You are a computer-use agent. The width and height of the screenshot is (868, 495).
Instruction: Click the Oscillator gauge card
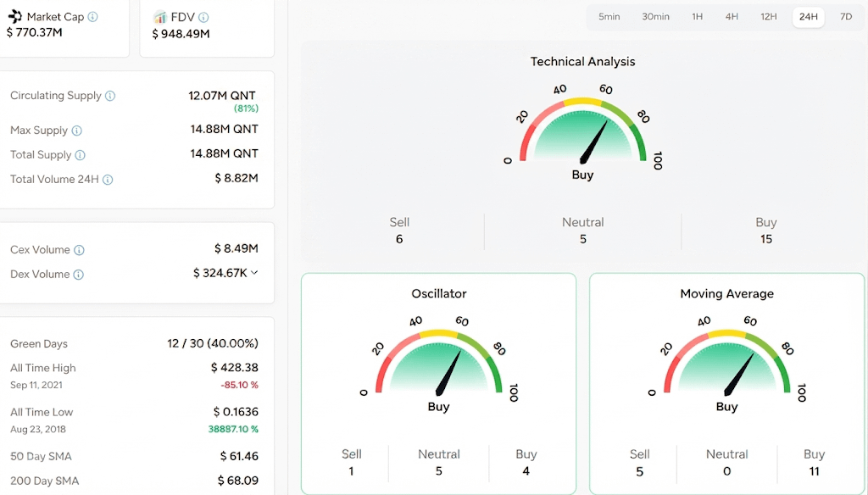coord(438,383)
